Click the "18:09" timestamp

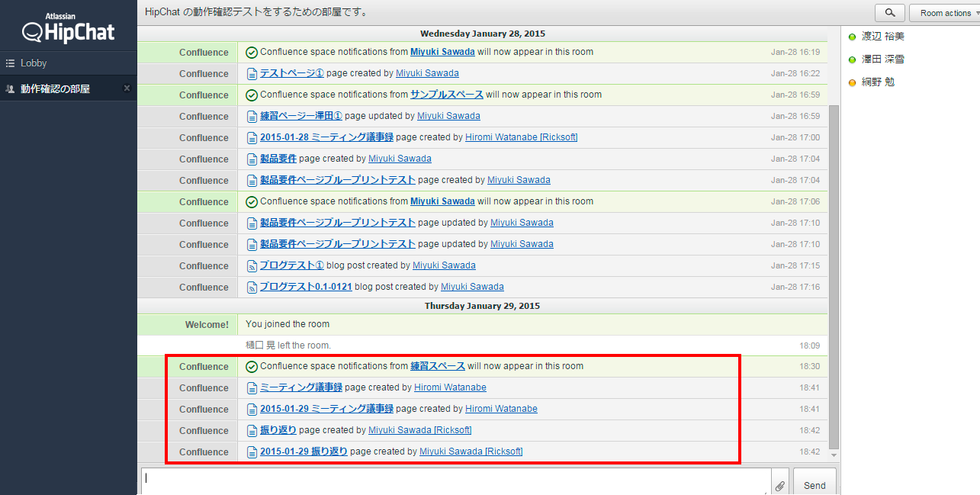coord(810,346)
